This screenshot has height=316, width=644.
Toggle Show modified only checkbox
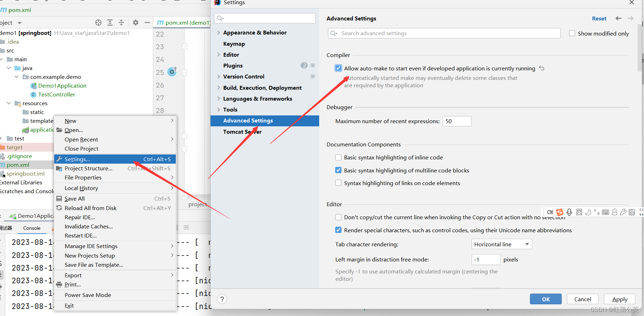tap(572, 33)
